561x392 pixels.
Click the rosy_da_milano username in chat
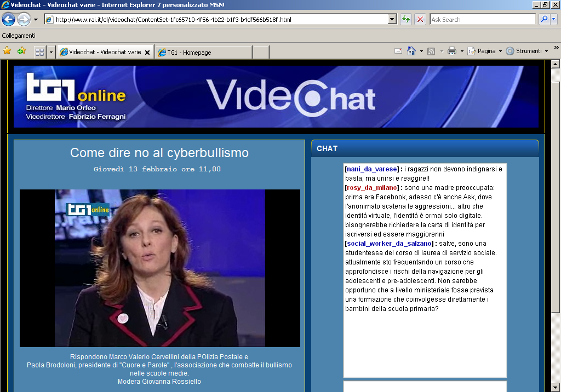(x=372, y=187)
